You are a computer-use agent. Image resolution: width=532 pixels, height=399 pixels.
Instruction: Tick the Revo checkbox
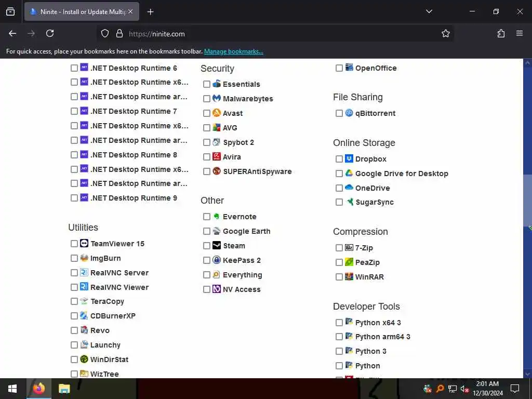pos(74,330)
